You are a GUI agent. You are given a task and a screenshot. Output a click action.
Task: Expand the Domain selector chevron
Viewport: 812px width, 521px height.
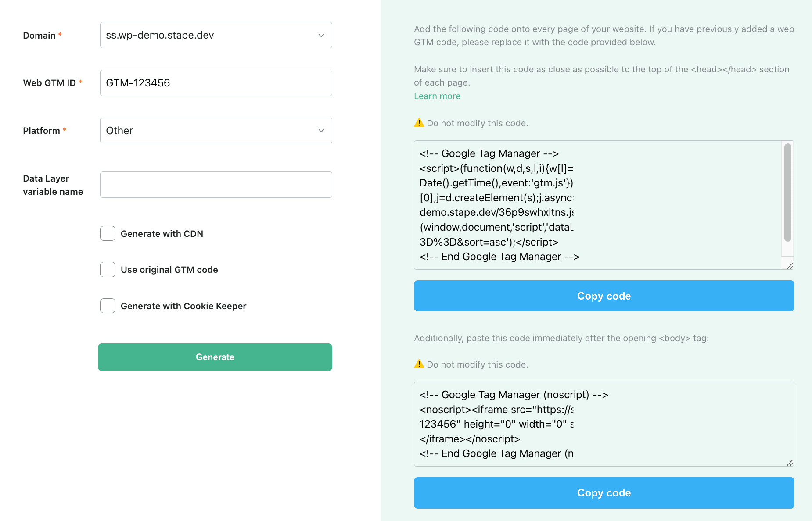pos(321,35)
